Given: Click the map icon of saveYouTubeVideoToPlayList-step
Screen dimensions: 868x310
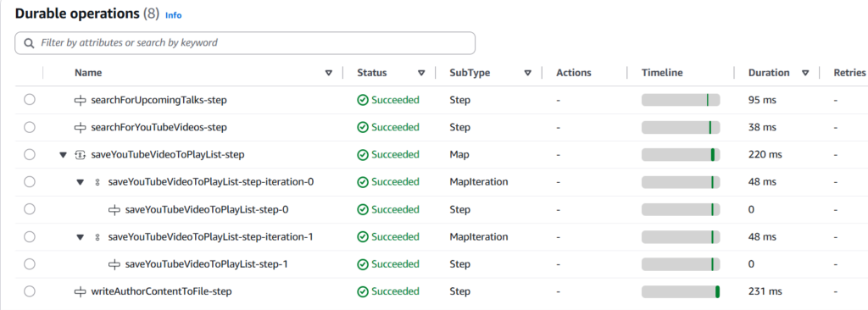Looking at the screenshot, I should click(81, 155).
